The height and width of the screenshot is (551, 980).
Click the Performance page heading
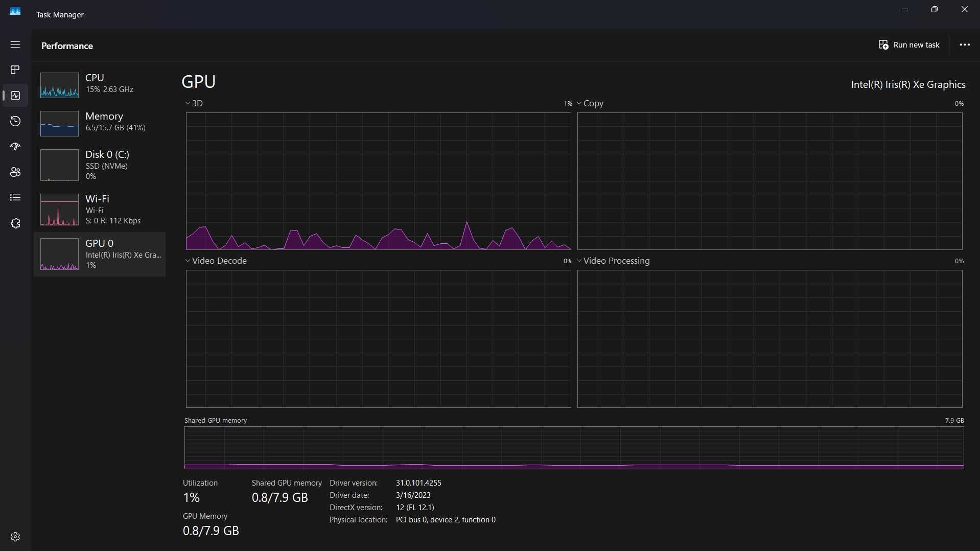(x=67, y=46)
